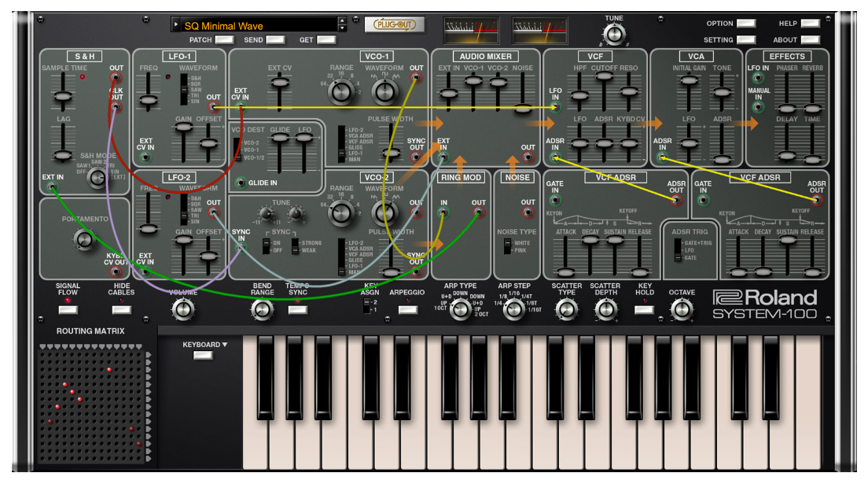This screenshot has width=868, height=484.
Task: Click the AUDIO MIXER OUT jack
Action: (528, 157)
